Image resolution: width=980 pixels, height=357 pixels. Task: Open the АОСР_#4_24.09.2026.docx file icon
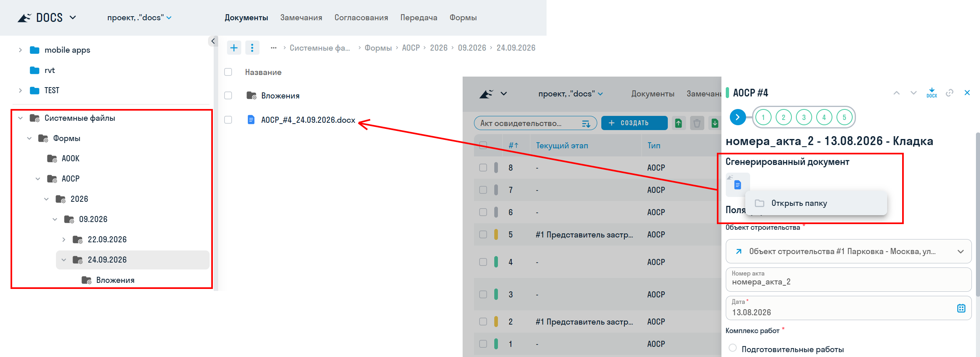[251, 120]
